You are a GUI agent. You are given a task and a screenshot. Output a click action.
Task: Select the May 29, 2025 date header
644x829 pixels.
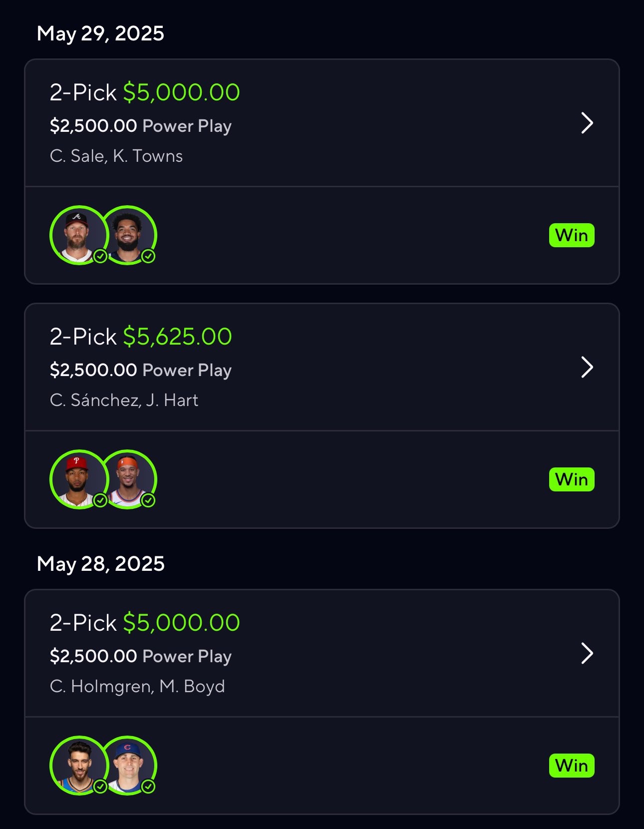coord(100,33)
